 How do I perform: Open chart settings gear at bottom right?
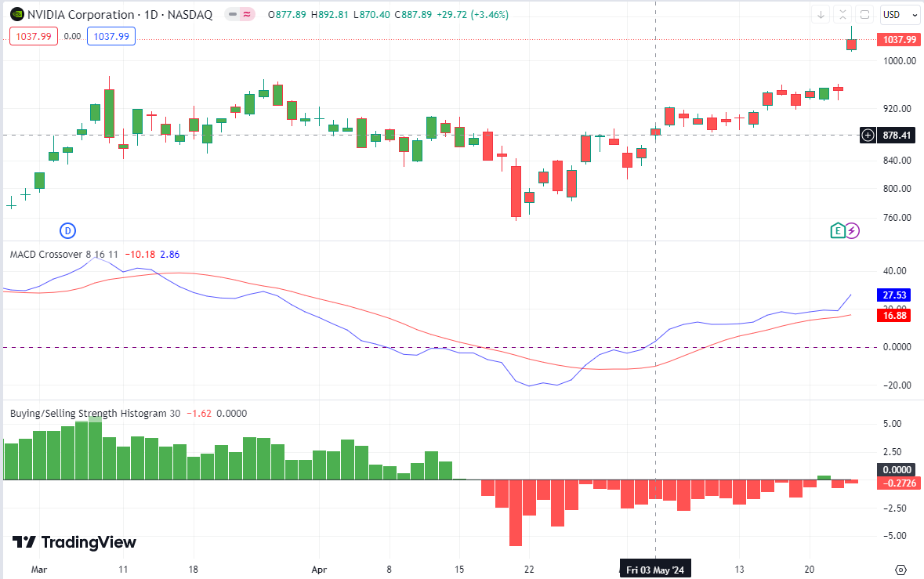pyautogui.click(x=900, y=570)
